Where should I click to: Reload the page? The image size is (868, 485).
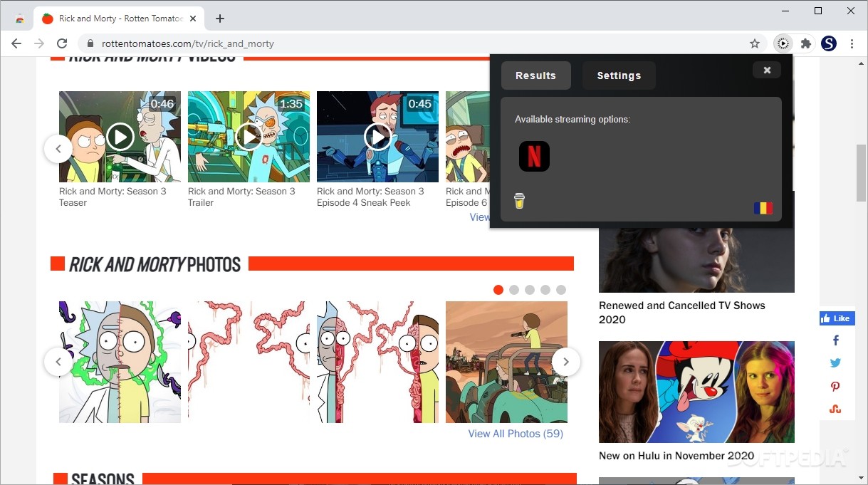click(62, 43)
